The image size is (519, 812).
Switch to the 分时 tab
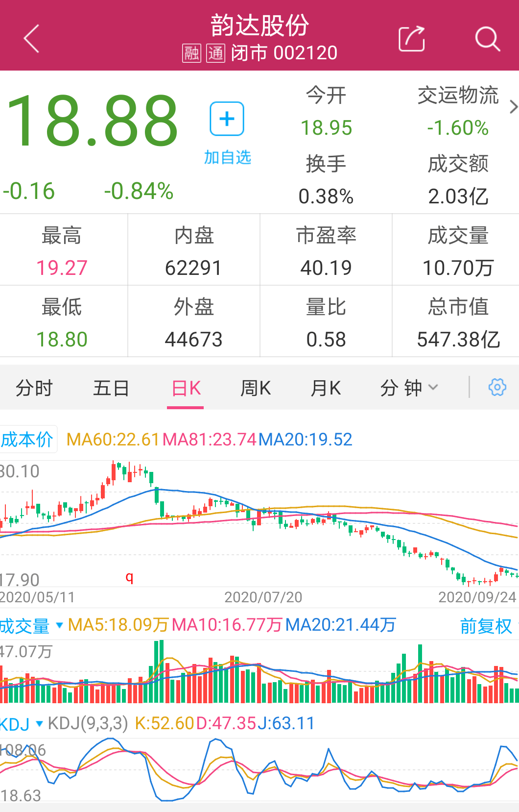tap(34, 388)
